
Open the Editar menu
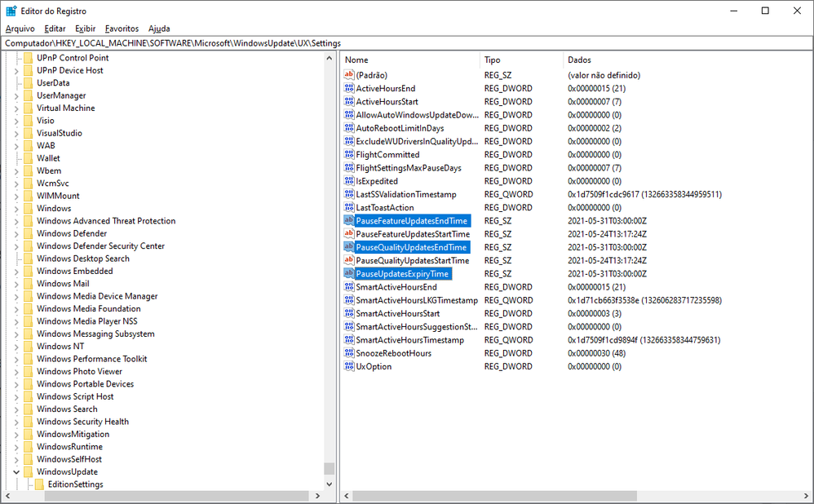[x=55, y=29]
